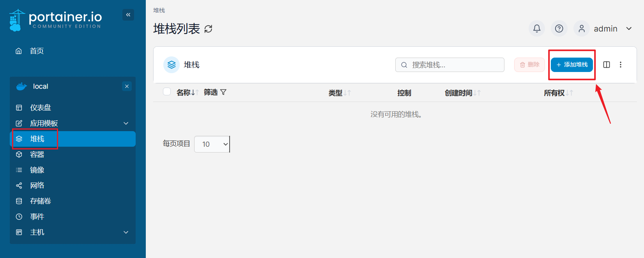644x258 pixels.
Task: Open the column visibility settings icon
Action: (607, 65)
